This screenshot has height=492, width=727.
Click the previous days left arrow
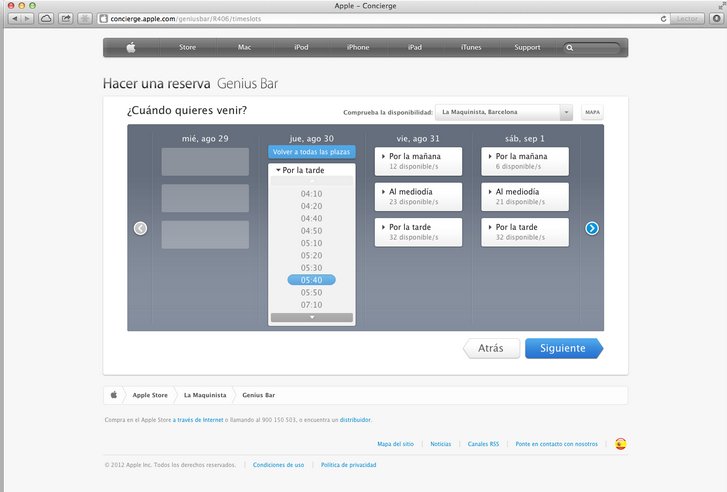pos(140,228)
